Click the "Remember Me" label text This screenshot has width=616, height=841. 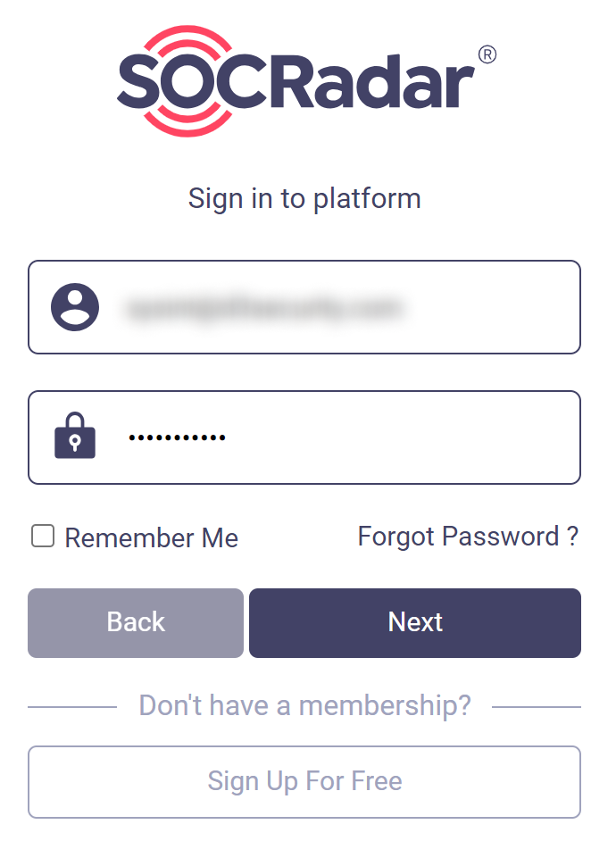tap(151, 538)
